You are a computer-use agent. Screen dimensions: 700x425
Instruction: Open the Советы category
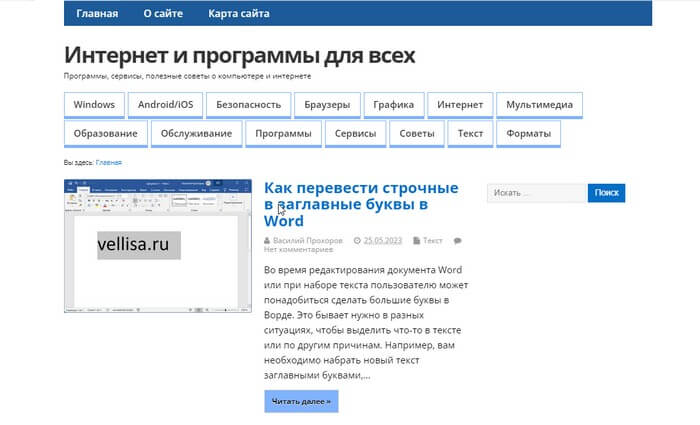coord(417,133)
